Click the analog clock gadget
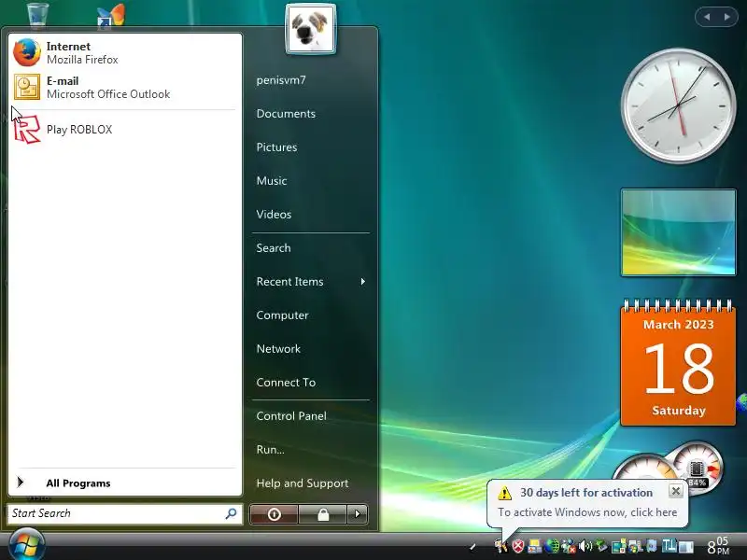The width and height of the screenshot is (747, 560). 678,105
